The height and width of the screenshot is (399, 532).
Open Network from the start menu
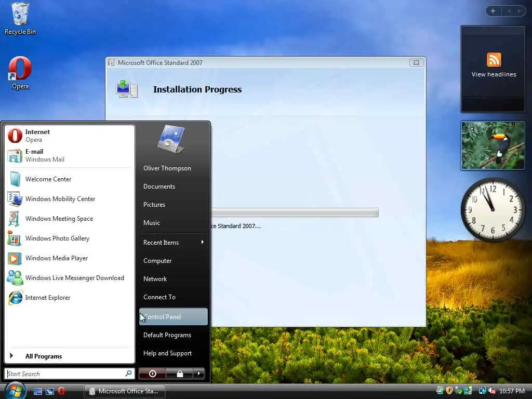coord(173,279)
